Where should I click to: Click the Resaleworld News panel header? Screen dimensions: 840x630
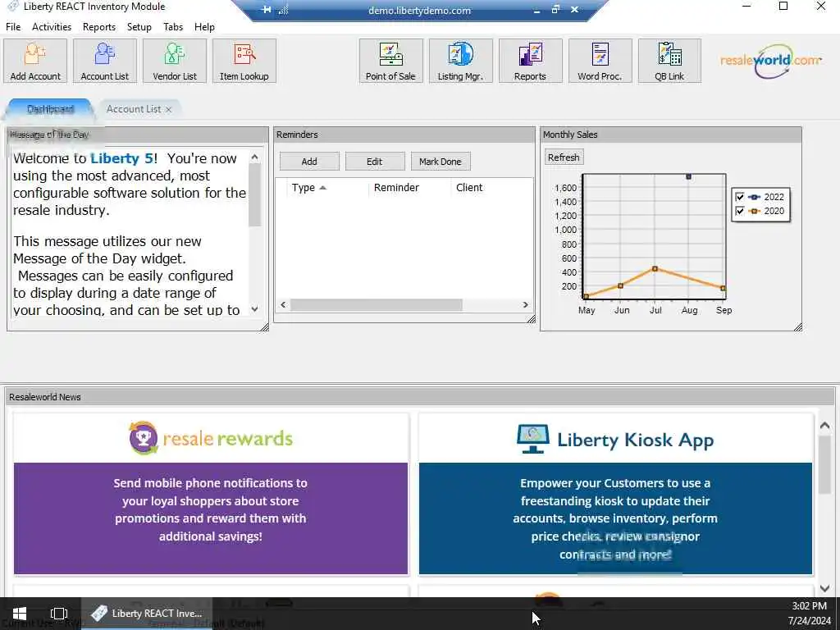click(x=419, y=397)
